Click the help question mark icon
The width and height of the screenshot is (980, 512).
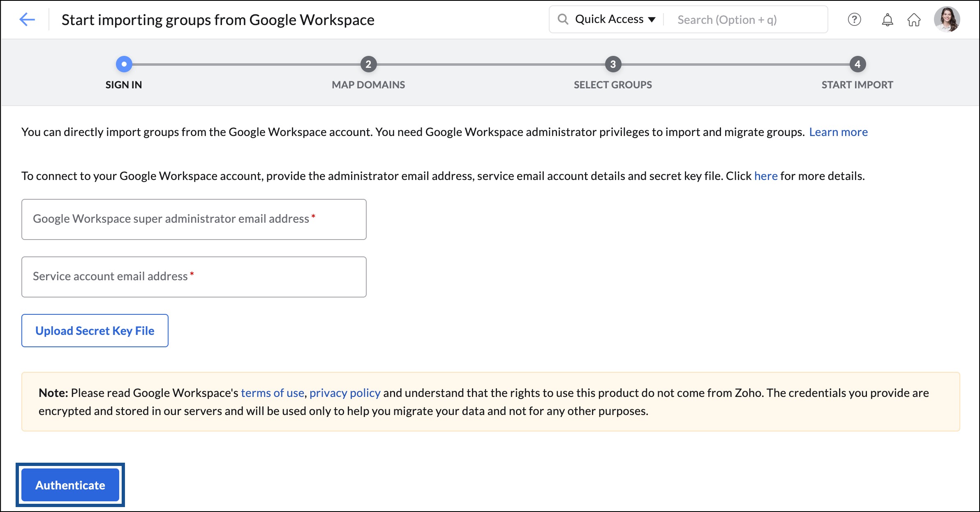pos(855,19)
